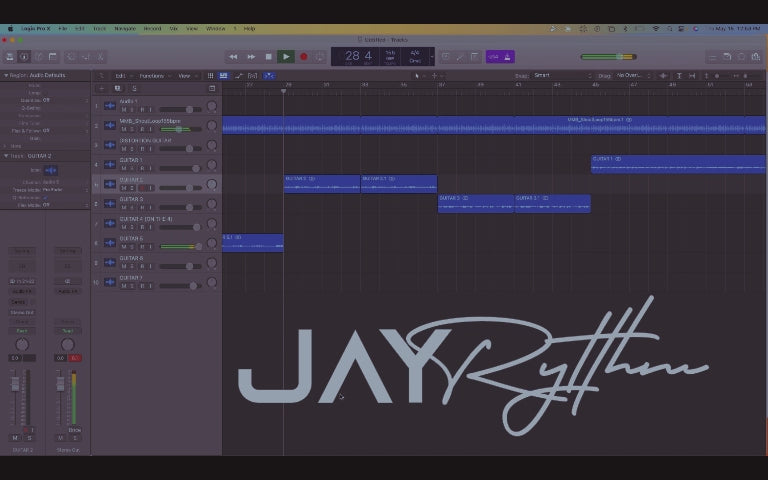This screenshot has height=480, width=768.
Task: Toggle the Flex show/hide icon
Action: pos(253,76)
